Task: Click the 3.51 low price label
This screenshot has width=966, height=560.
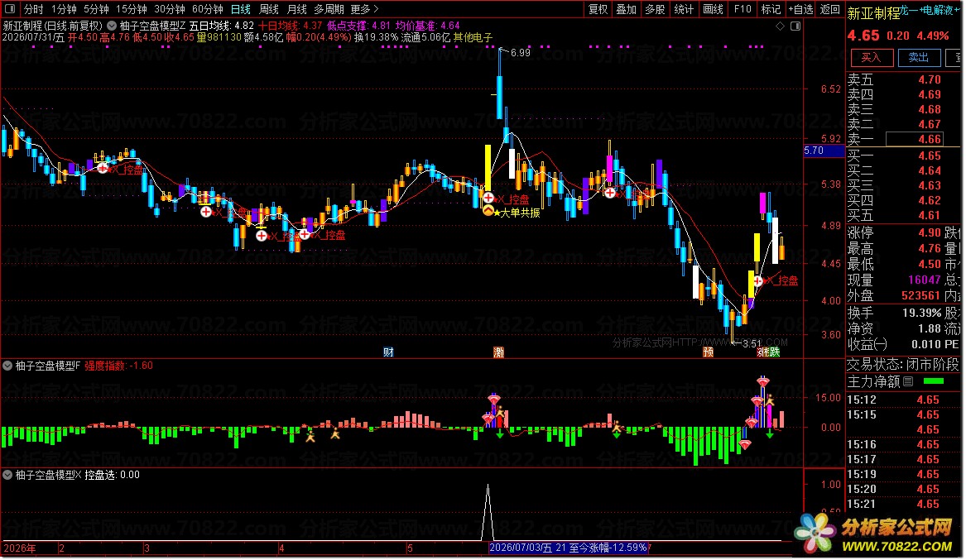Action: coord(752,344)
